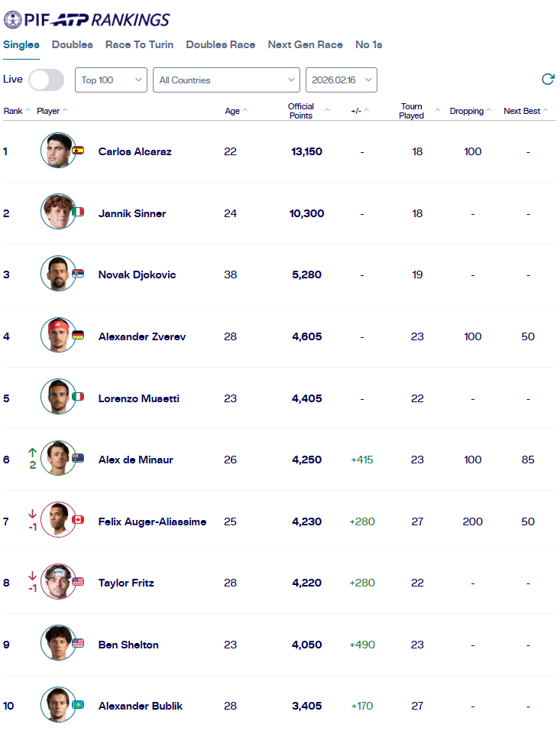
Task: Toggle the Live rankings switch
Action: click(47, 80)
